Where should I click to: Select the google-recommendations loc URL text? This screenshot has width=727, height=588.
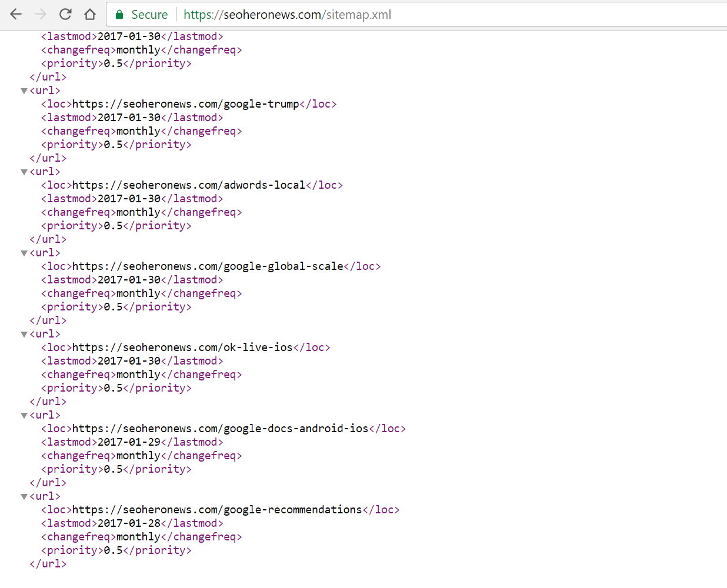pyautogui.click(x=217, y=510)
